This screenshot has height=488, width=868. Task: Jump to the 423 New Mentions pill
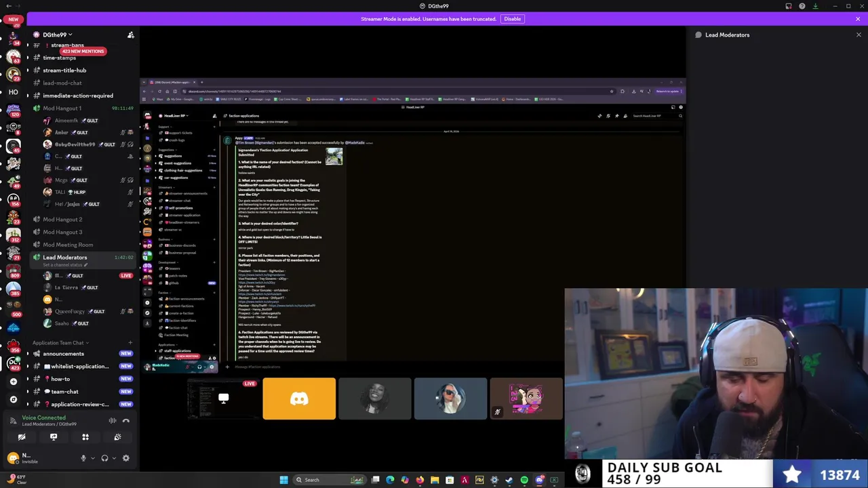click(x=83, y=52)
